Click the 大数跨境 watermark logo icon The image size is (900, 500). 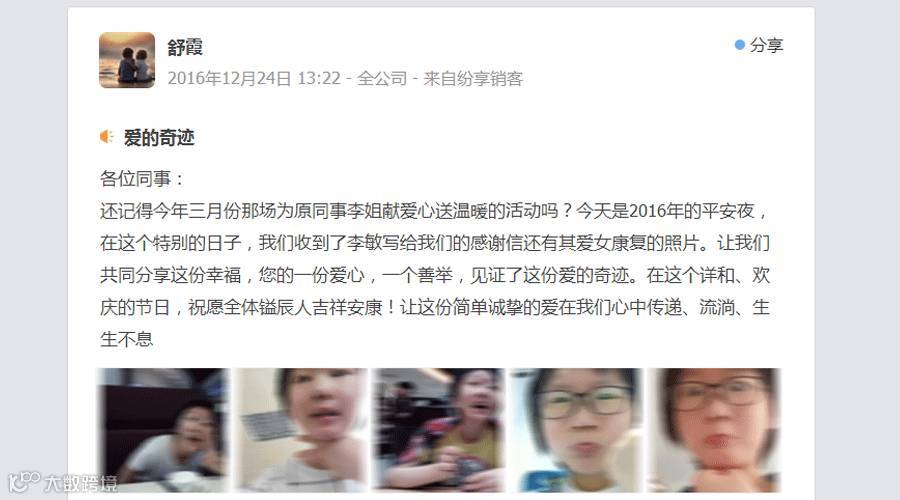coord(24,482)
